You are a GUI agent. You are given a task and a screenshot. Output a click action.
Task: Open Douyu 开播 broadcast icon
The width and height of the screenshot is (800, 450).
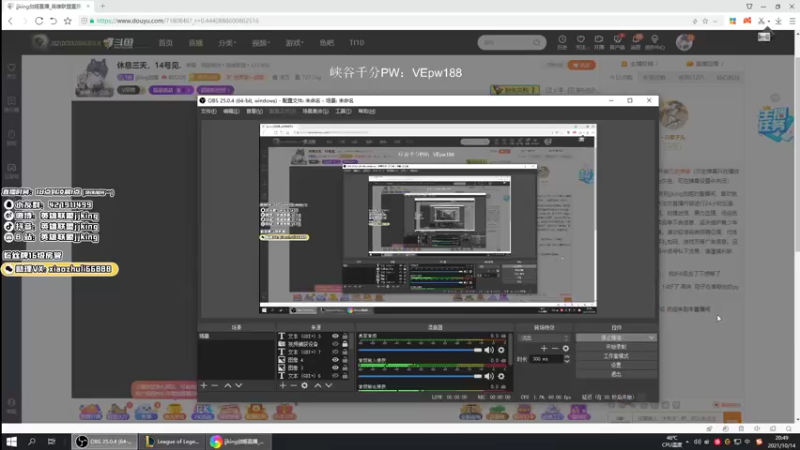(x=598, y=42)
